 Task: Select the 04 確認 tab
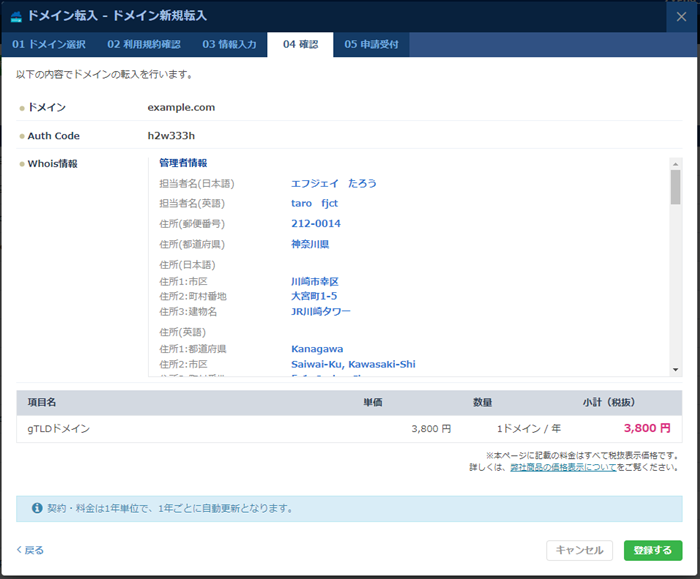[x=300, y=44]
